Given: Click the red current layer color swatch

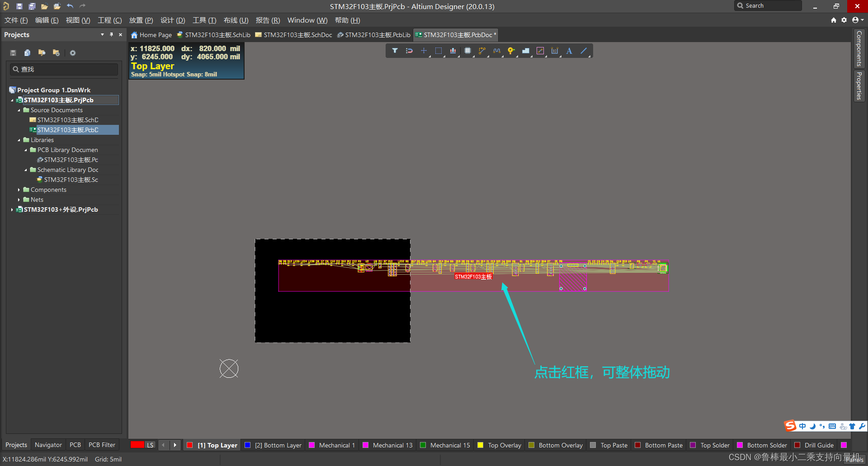Looking at the screenshot, I should click(x=137, y=445).
